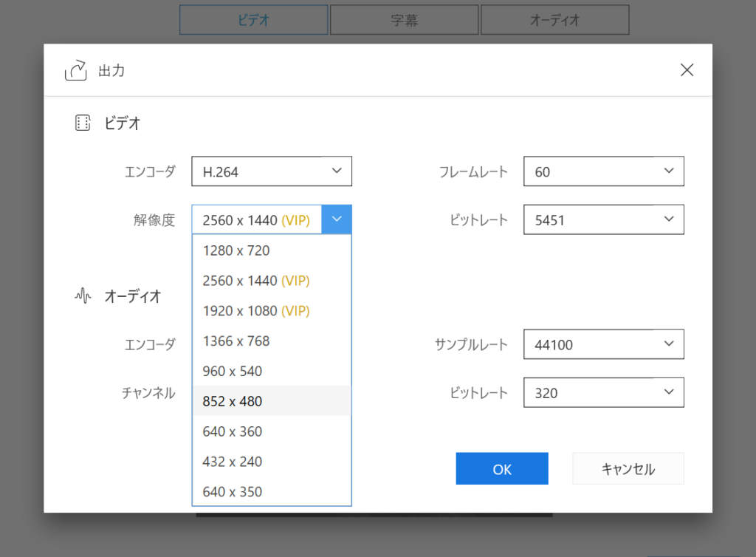Select 1280 x 720 resolution option
Viewport: 756px width, 557px height.
pyautogui.click(x=236, y=250)
